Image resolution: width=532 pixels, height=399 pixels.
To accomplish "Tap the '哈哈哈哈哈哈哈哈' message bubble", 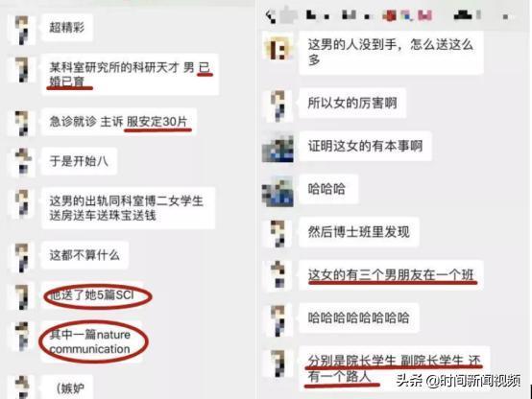I will pos(359,317).
